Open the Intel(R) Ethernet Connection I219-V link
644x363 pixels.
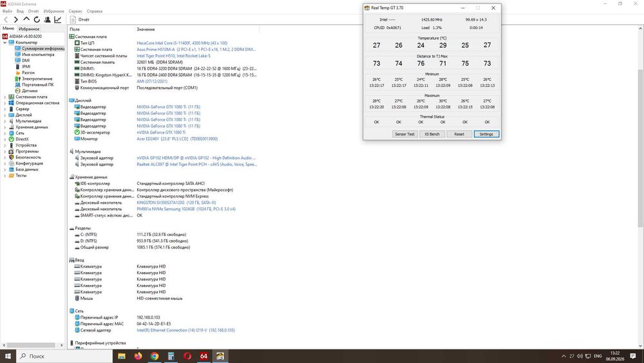pyautogui.click(x=185, y=330)
